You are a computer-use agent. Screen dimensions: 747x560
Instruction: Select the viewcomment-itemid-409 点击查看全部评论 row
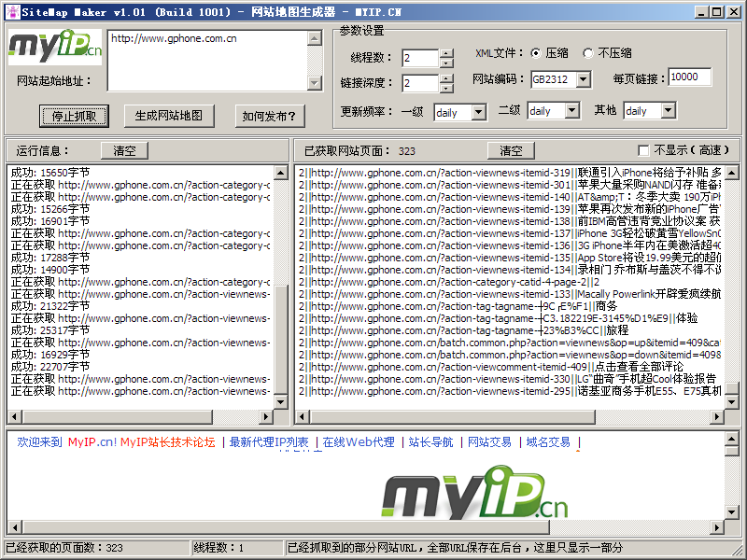491,367
